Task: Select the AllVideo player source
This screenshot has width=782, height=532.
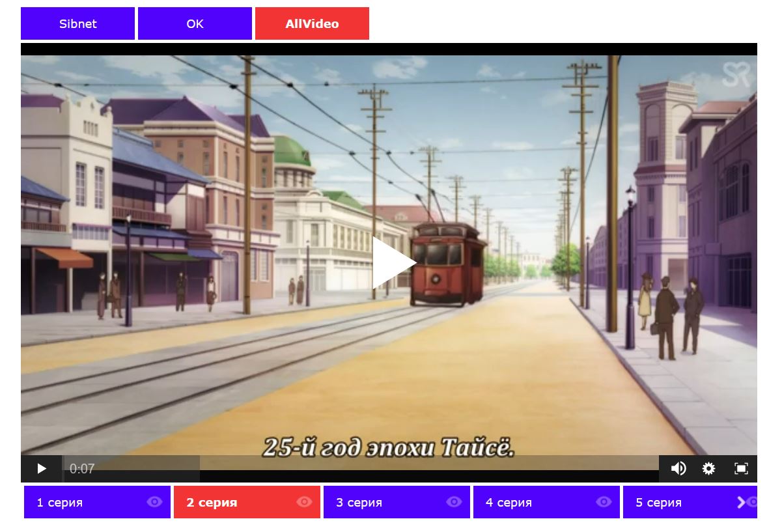Action: coord(312,23)
